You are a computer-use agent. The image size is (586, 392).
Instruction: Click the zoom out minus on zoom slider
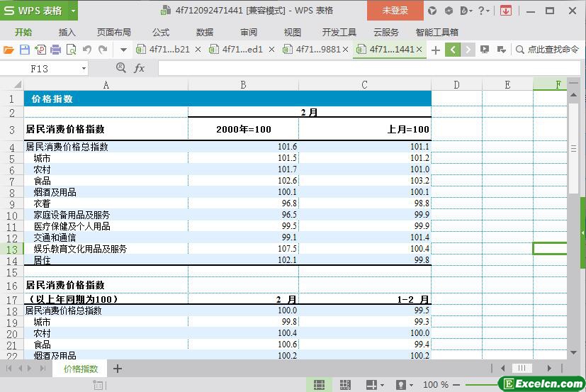tap(458, 385)
